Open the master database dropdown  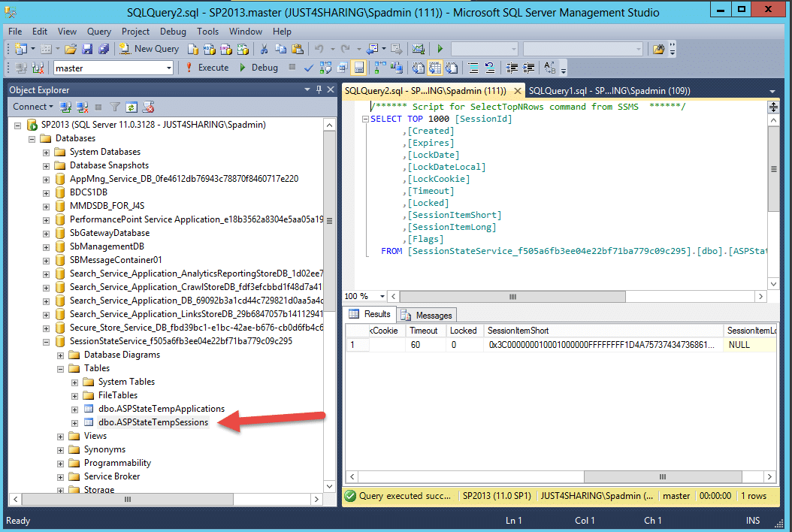[169, 68]
